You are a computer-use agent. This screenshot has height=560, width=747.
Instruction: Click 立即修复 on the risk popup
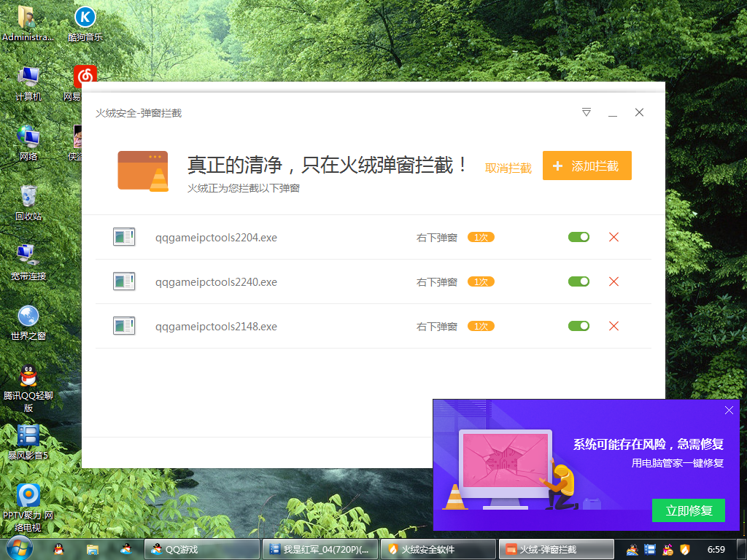tap(688, 510)
